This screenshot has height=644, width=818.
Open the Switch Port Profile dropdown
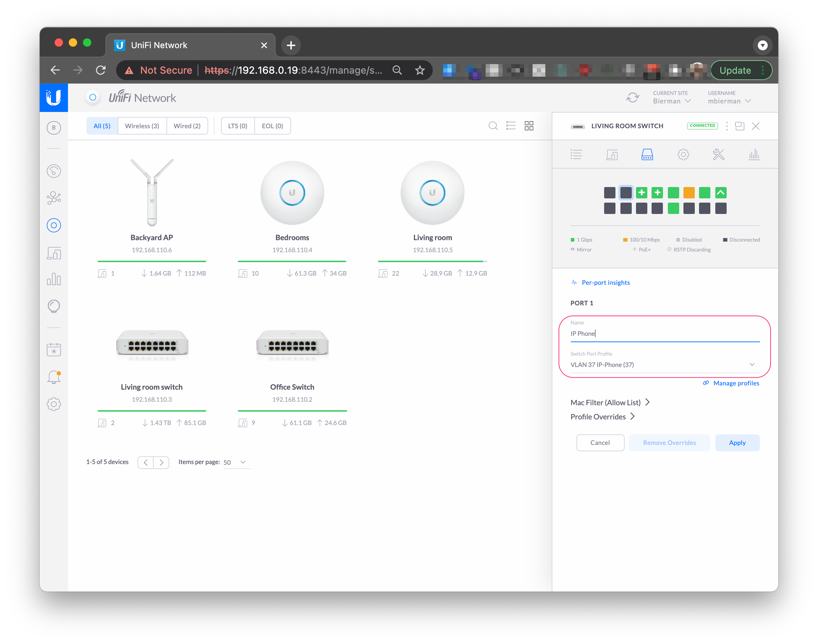664,365
